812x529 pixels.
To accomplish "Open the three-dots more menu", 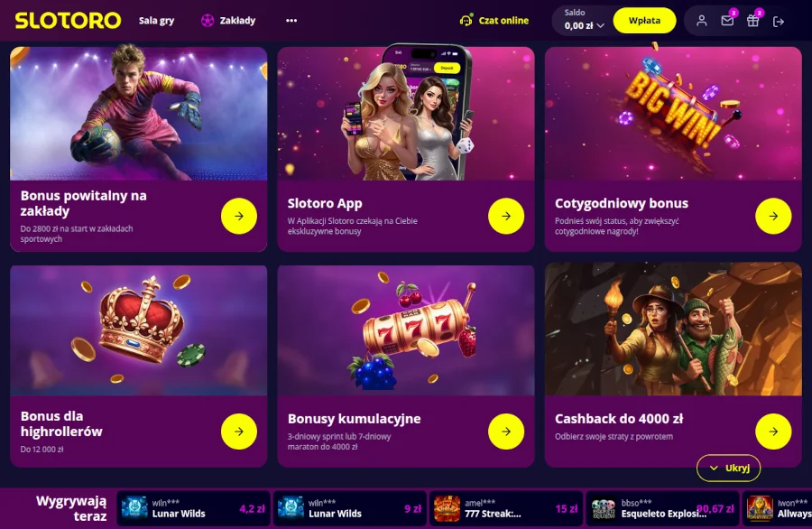I will click(291, 21).
